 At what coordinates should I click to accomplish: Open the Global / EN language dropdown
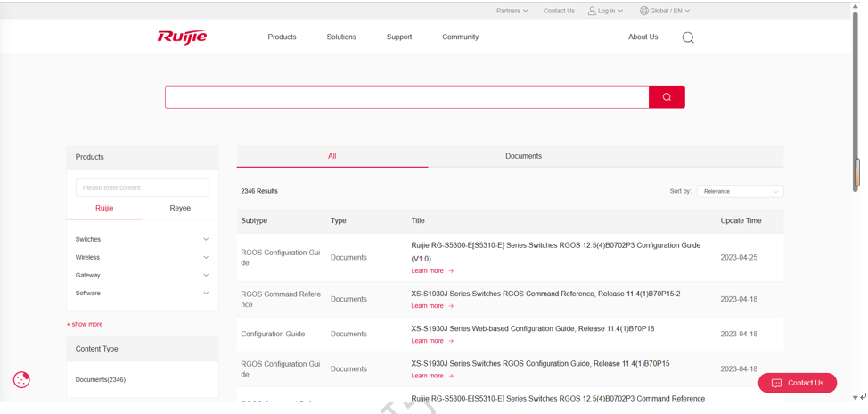pos(665,11)
